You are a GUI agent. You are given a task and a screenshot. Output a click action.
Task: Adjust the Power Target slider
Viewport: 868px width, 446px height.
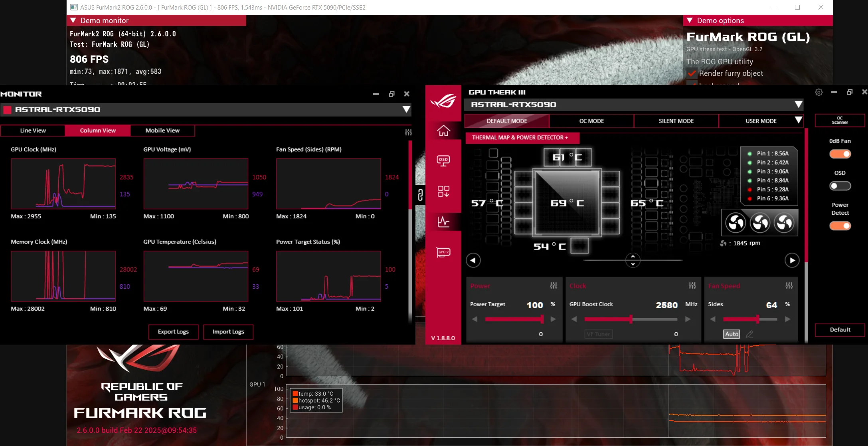[514, 319]
